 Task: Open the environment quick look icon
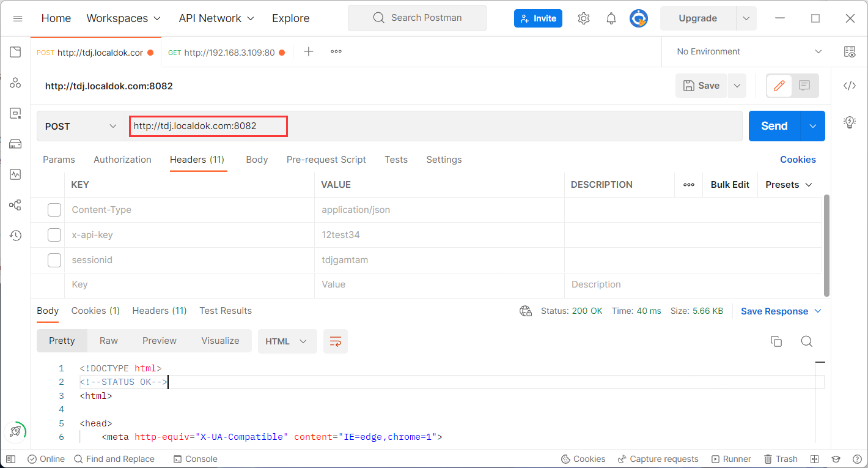850,51
